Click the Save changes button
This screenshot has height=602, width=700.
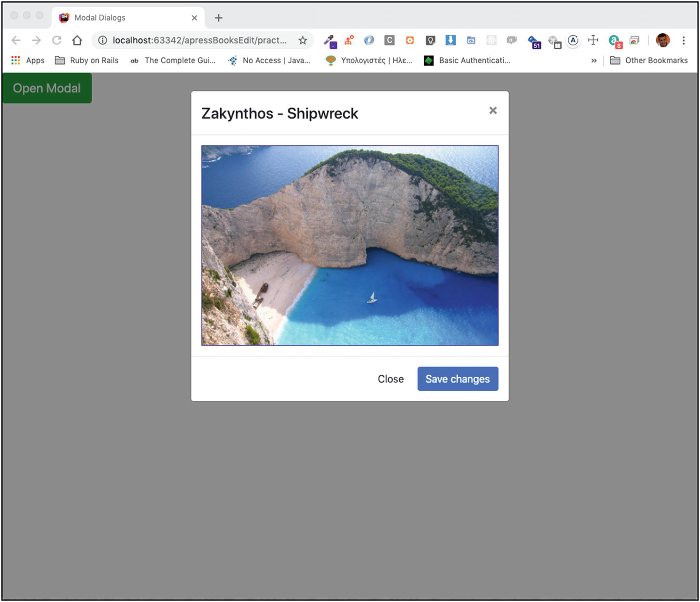point(457,379)
